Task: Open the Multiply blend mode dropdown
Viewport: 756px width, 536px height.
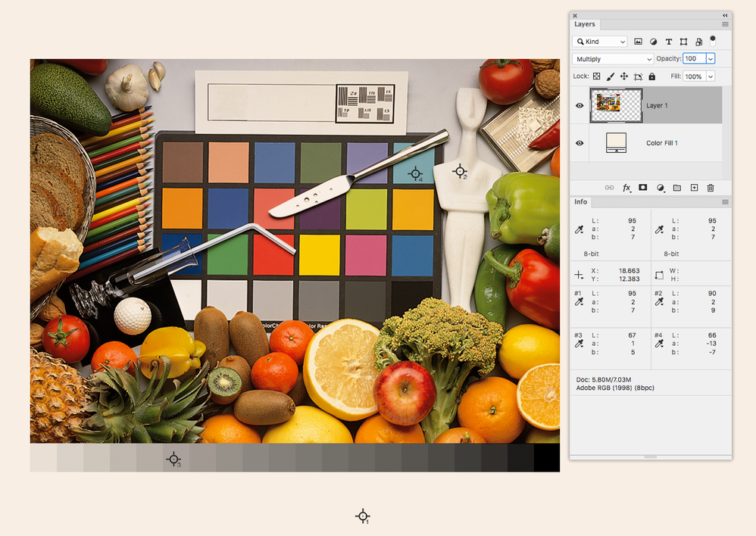Action: coord(612,59)
